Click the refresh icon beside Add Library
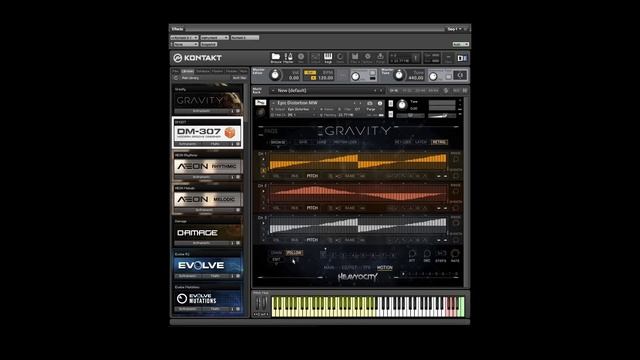Screen dimensions: 640x360 click(176, 78)
